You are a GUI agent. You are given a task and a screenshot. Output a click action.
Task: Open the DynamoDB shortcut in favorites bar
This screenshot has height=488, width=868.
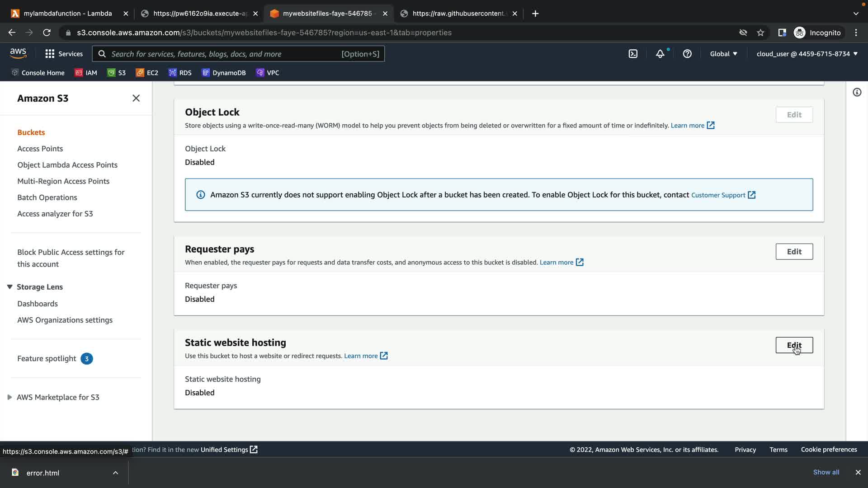[x=224, y=73]
